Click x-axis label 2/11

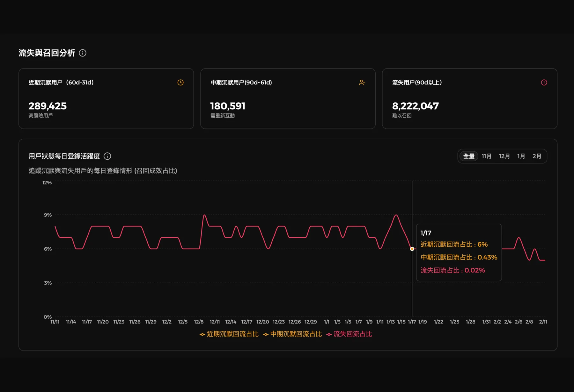click(543, 322)
